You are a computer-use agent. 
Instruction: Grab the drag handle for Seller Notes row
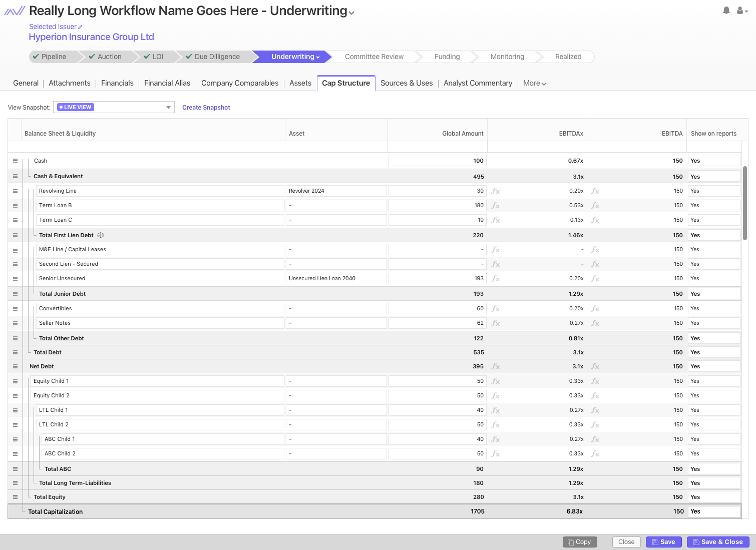15,323
